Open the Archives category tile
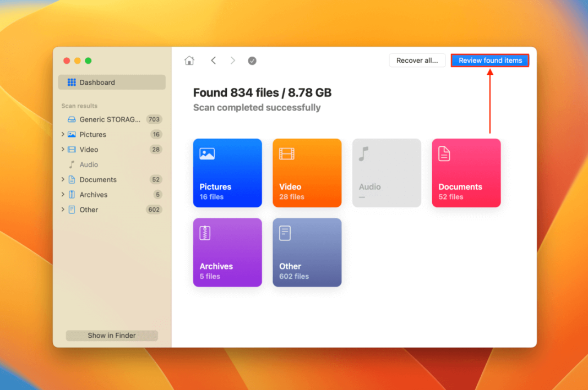Image resolution: width=588 pixels, height=390 pixels. click(227, 252)
